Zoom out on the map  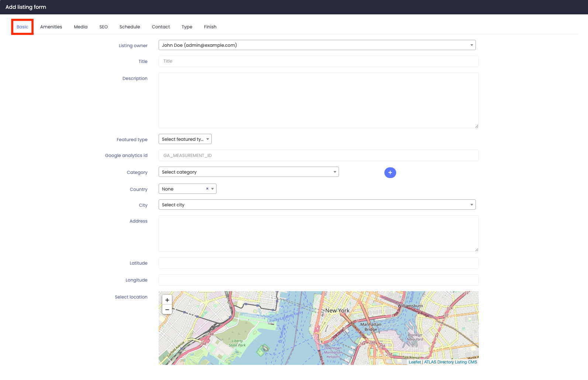167,310
